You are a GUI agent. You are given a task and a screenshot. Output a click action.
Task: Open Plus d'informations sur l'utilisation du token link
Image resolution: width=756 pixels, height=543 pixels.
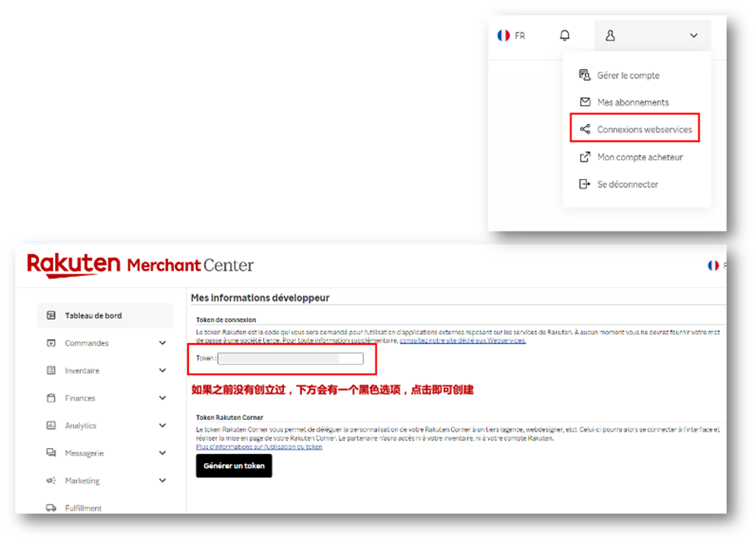pyautogui.click(x=260, y=447)
